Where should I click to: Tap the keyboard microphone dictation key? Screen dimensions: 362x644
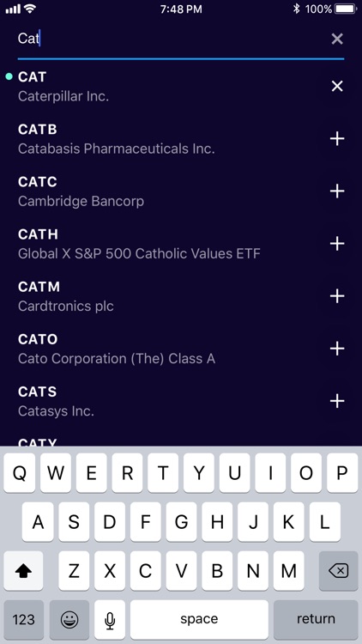click(110, 619)
